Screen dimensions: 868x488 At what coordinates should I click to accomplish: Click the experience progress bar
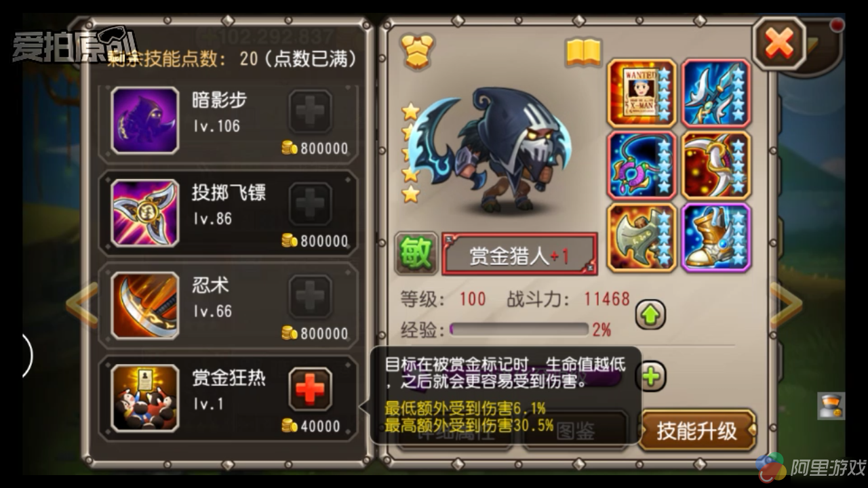(x=519, y=329)
